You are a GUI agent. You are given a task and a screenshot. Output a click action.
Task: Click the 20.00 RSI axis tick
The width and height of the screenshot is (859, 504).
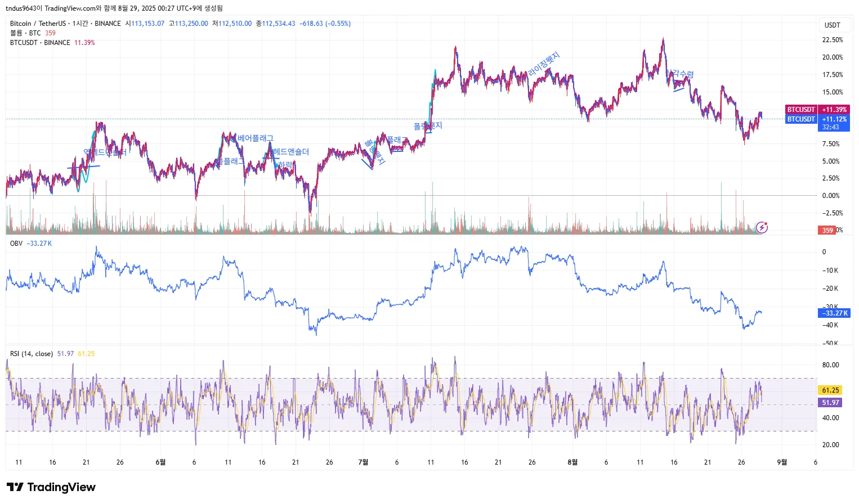pyautogui.click(x=830, y=445)
